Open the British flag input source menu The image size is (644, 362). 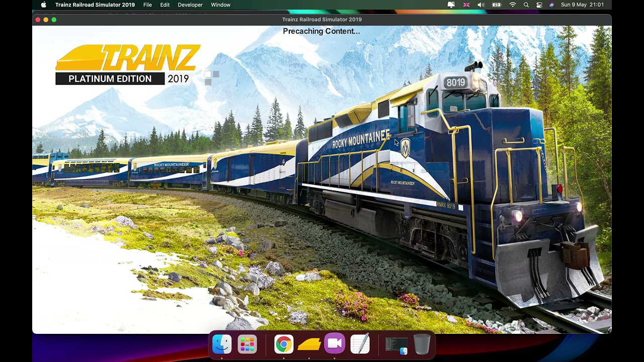(466, 5)
